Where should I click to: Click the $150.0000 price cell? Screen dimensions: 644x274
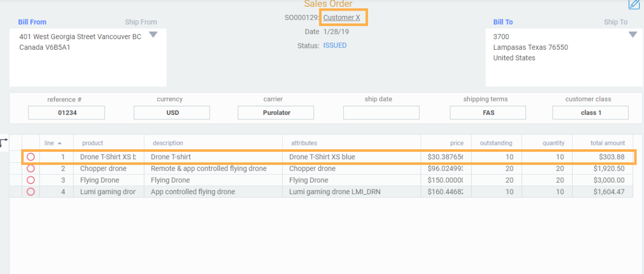[x=446, y=180]
